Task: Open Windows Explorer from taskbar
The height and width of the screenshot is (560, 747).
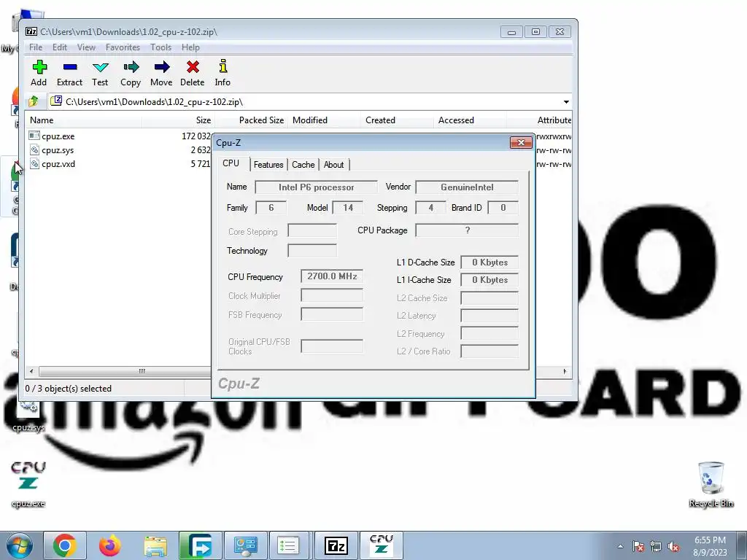Action: coord(155,545)
